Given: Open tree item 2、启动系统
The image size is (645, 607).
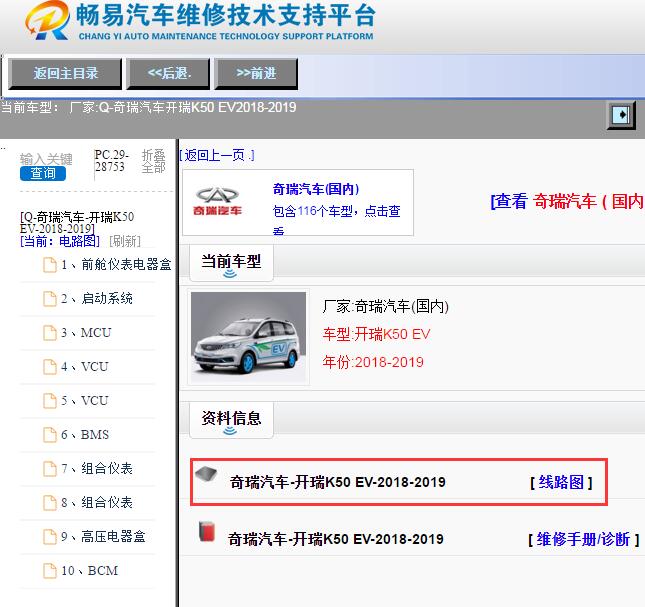Looking at the screenshot, I should coord(97,299).
